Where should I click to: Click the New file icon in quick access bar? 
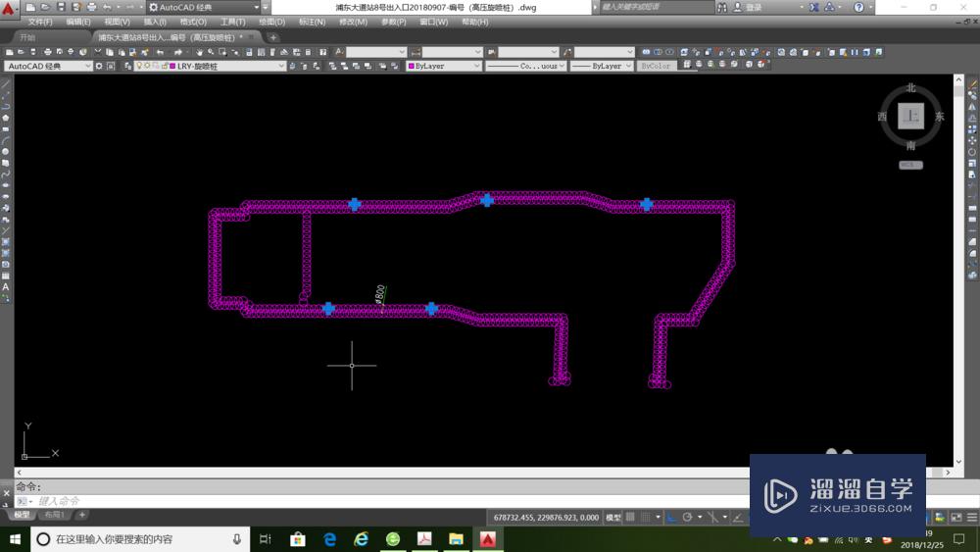(x=30, y=7)
